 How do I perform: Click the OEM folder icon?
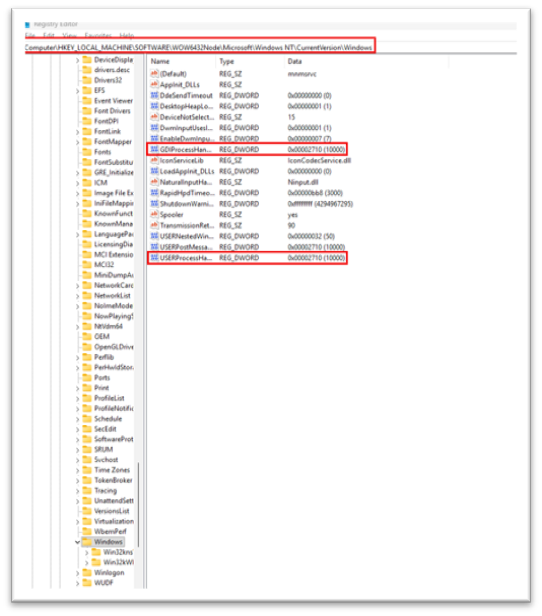click(x=87, y=336)
